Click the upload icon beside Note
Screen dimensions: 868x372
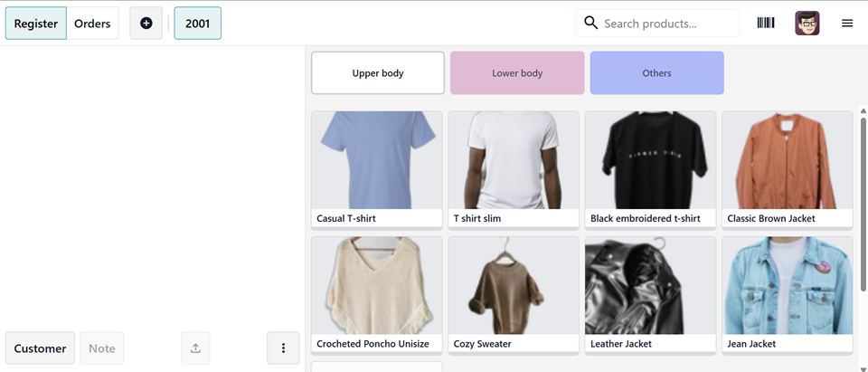click(x=195, y=348)
